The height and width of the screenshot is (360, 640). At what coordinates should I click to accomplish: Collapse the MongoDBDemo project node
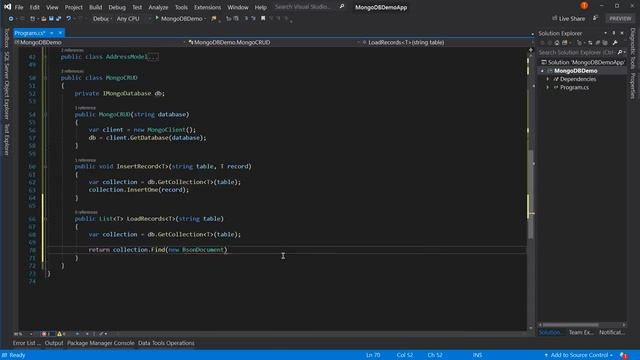pos(542,71)
